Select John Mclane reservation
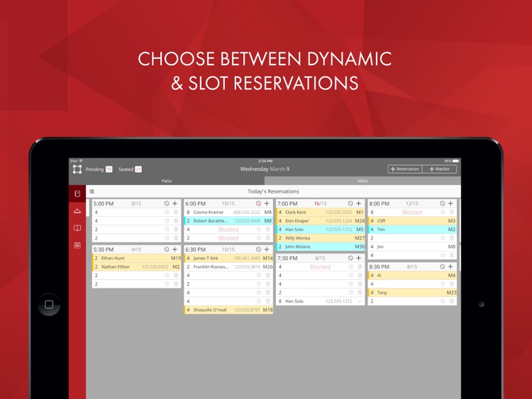Viewport: 532px width, 399px height. 321,247
